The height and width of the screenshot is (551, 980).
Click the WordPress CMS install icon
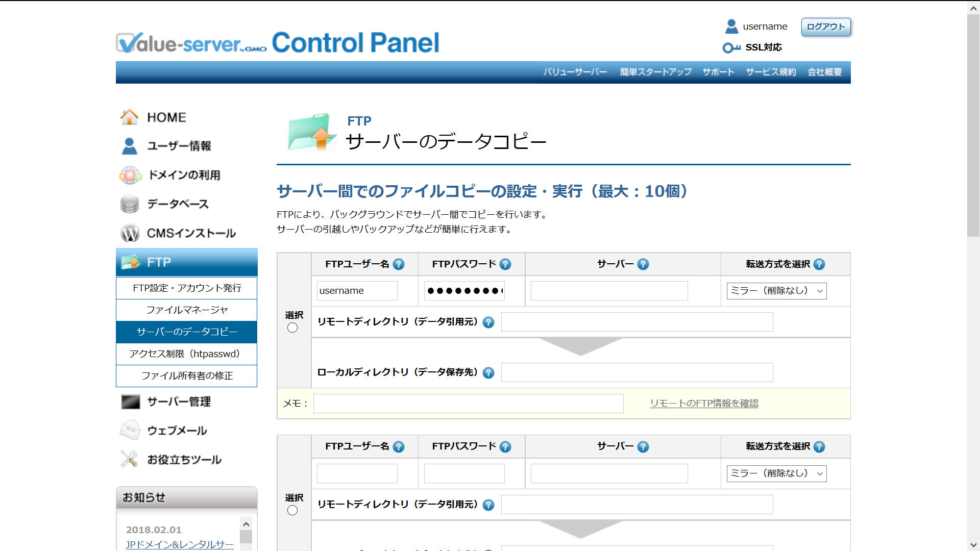pos(130,233)
